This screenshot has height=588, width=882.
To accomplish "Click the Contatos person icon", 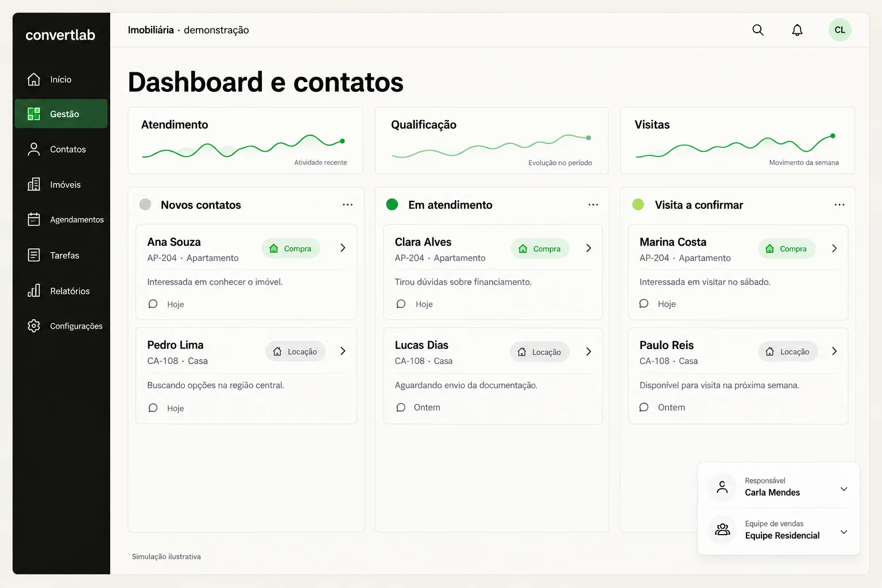I will pyautogui.click(x=34, y=149).
